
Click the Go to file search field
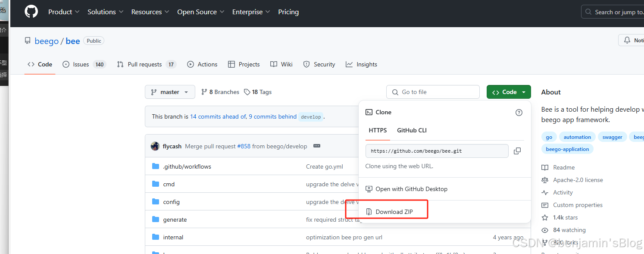pos(433,92)
